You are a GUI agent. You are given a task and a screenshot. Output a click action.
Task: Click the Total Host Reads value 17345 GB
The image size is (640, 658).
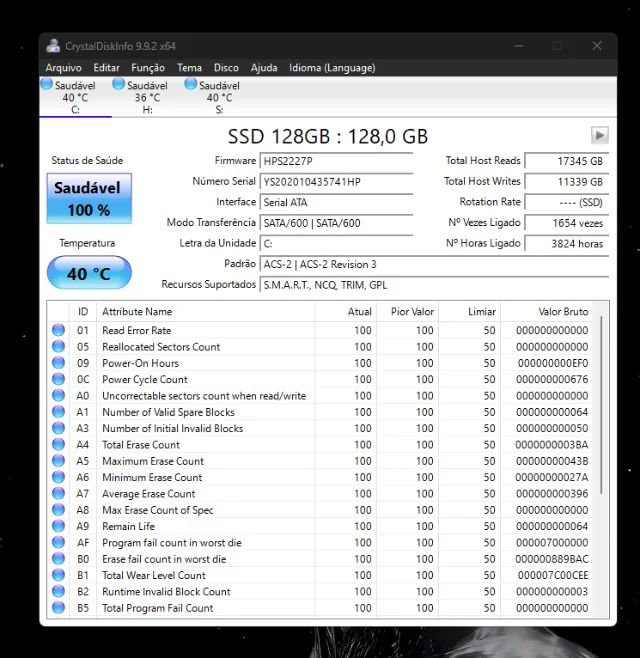567,161
